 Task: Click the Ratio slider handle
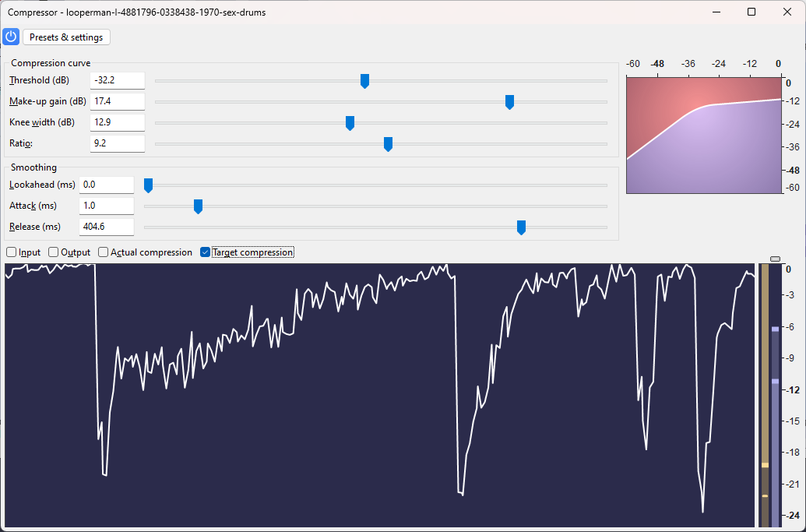tap(388, 143)
